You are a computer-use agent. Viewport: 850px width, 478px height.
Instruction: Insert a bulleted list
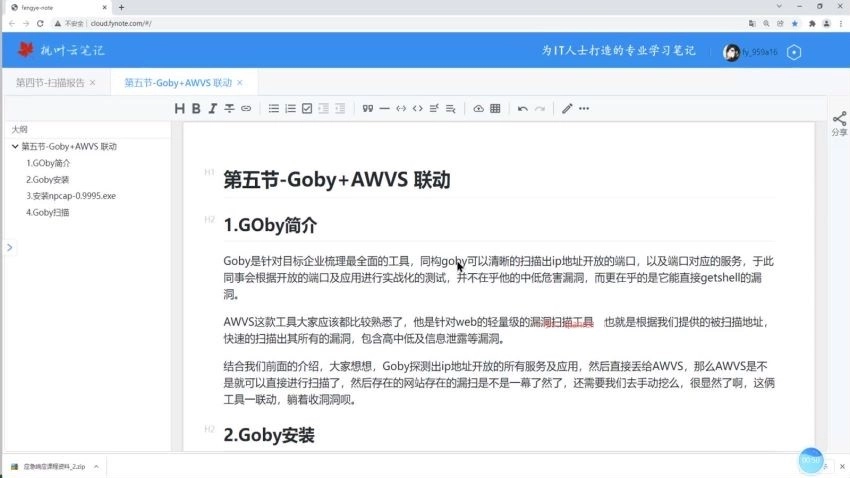(x=274, y=108)
